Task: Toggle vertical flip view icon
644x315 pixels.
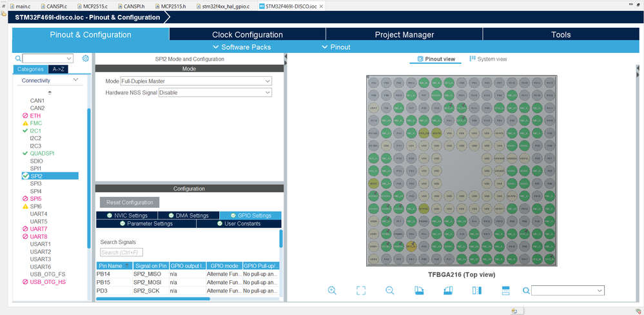Action: pos(477,290)
